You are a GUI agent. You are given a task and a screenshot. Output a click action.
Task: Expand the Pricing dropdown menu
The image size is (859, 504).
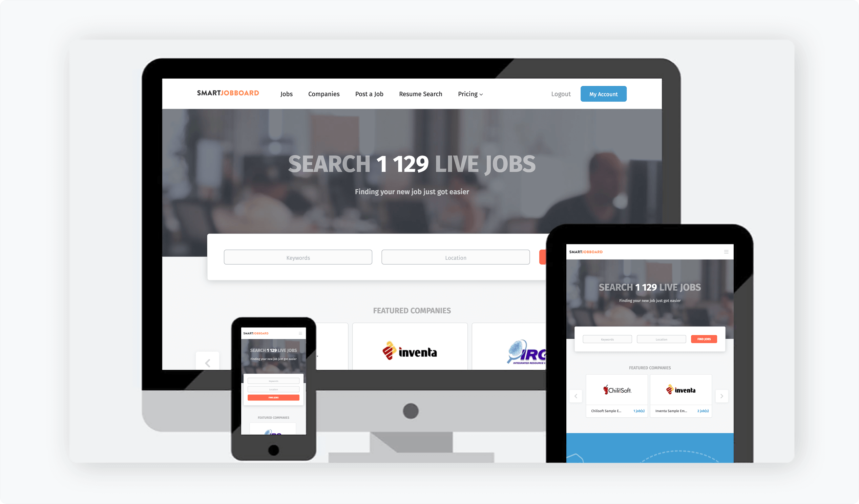tap(471, 94)
